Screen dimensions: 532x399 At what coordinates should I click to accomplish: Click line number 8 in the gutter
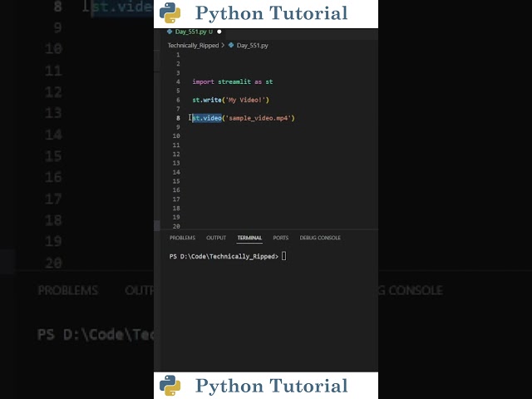[178, 118]
